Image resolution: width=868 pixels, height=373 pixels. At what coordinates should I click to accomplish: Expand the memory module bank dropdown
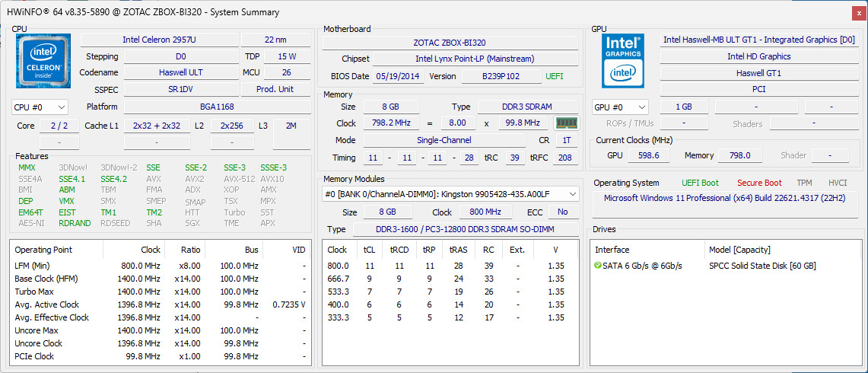tap(450, 194)
